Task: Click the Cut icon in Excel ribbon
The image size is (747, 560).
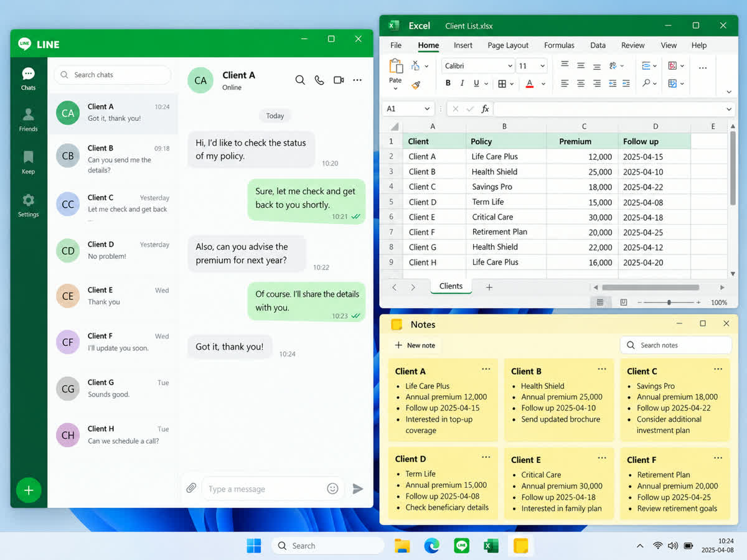Action: click(415, 65)
